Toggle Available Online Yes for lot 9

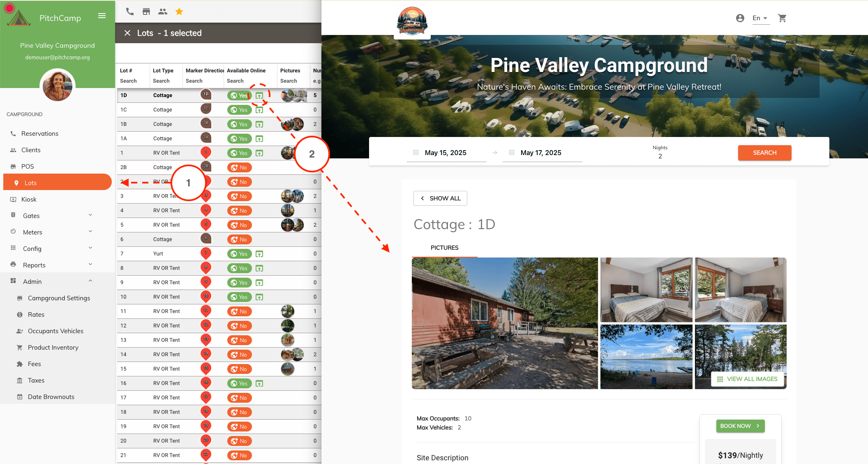tap(239, 283)
